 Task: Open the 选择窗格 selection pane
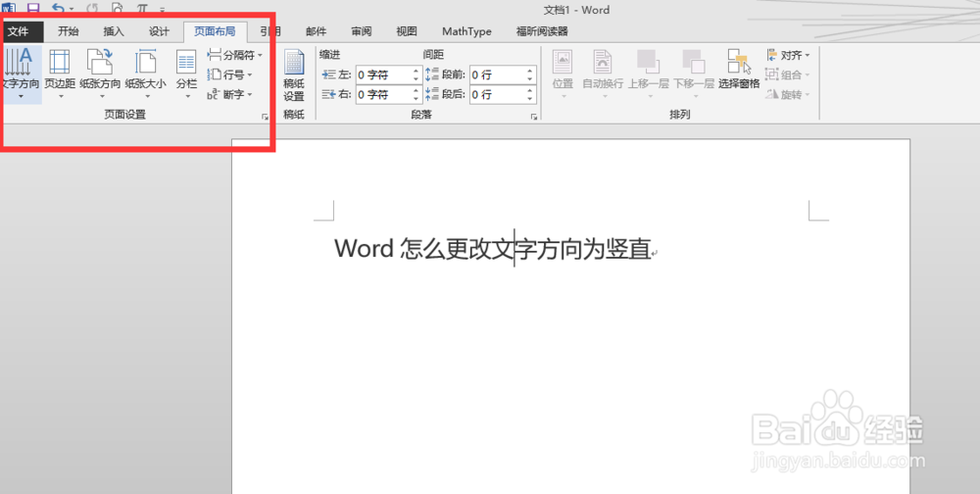click(739, 70)
